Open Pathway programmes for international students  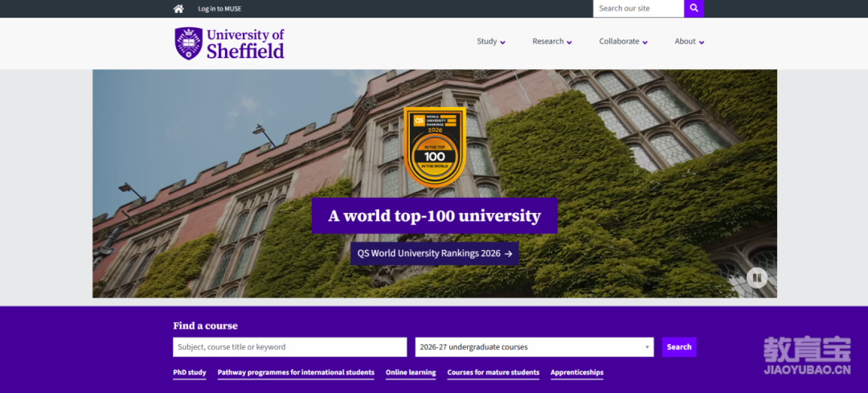click(x=296, y=373)
